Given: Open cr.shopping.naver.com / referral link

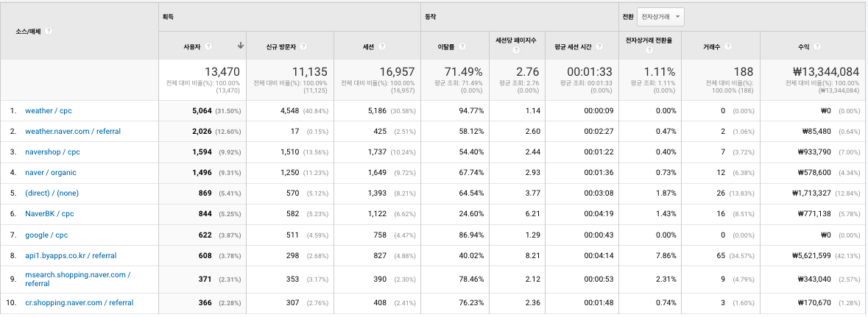Looking at the screenshot, I should [80, 302].
